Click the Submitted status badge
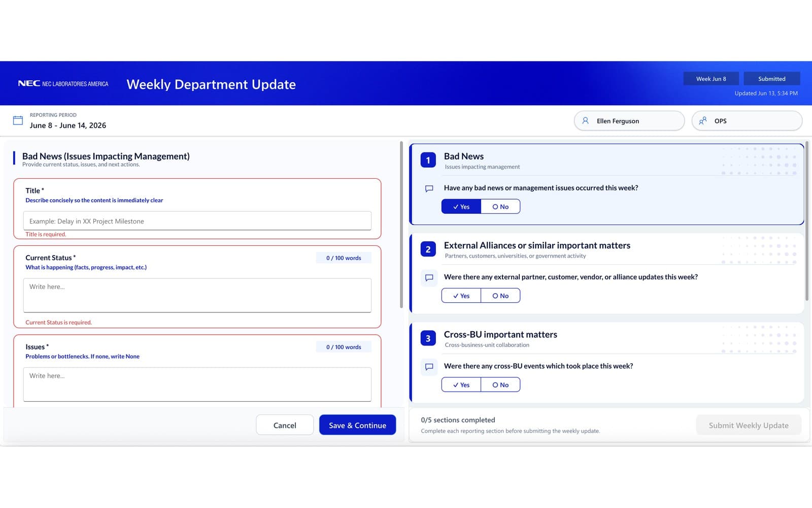 (x=772, y=79)
